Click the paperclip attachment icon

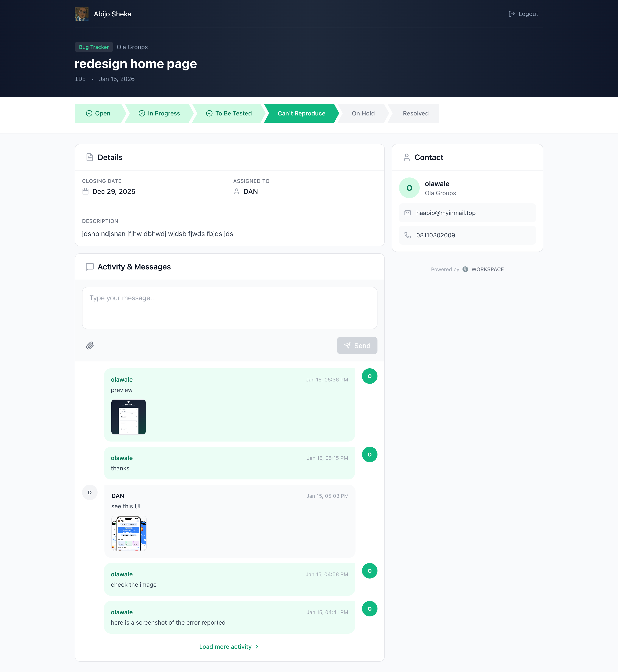(x=90, y=345)
